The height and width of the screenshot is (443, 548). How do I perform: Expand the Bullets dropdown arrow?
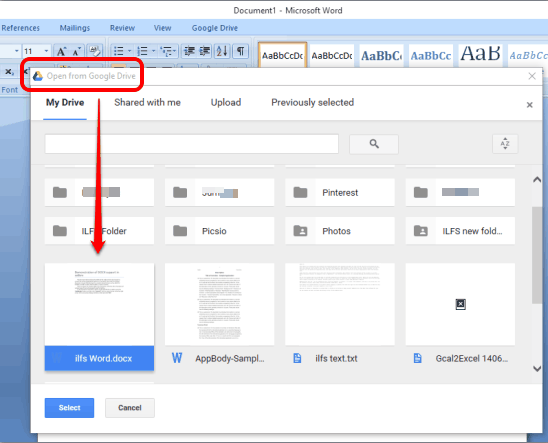coord(129,51)
